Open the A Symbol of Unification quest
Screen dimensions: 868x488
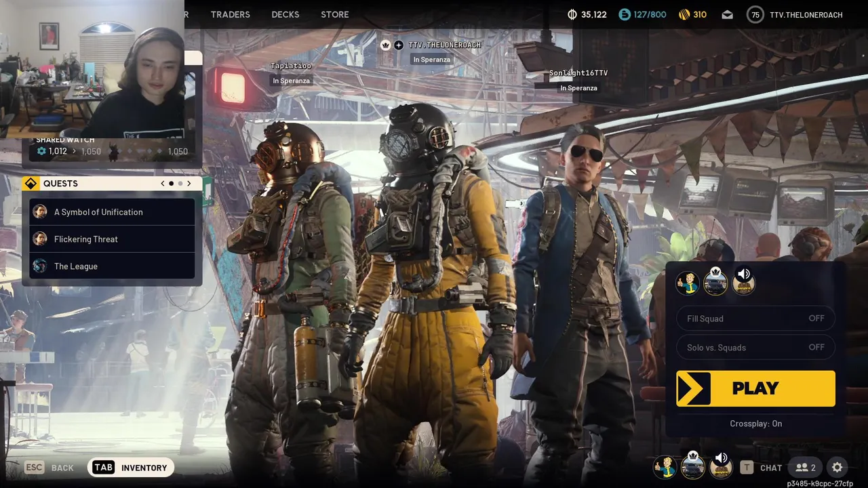coord(112,212)
